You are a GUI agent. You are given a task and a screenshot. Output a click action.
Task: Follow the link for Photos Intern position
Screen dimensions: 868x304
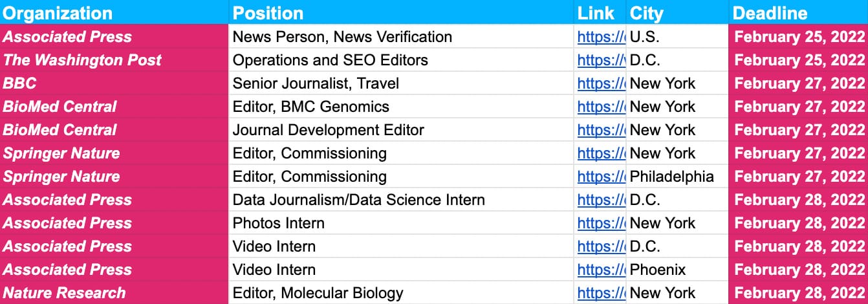601,223
